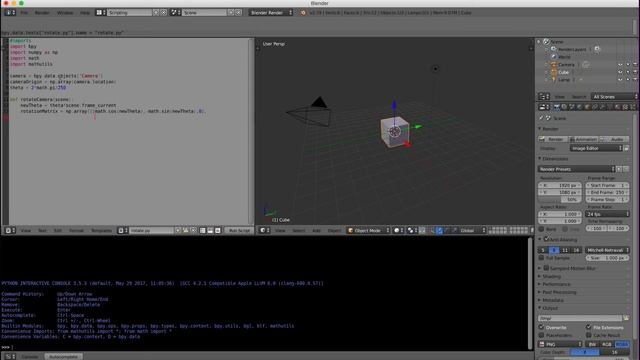Toggle Full Sample checkbox

coord(541,258)
